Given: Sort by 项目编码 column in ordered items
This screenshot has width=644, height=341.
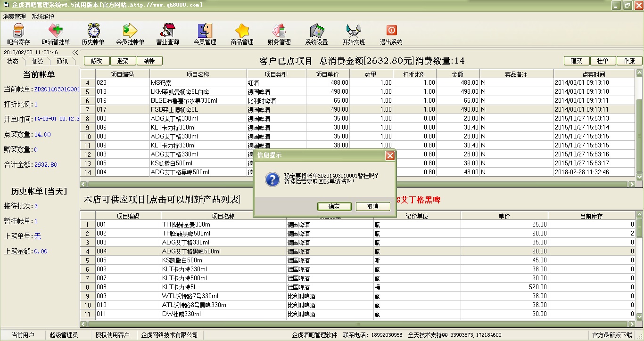Looking at the screenshot, I should pyautogui.click(x=123, y=74).
